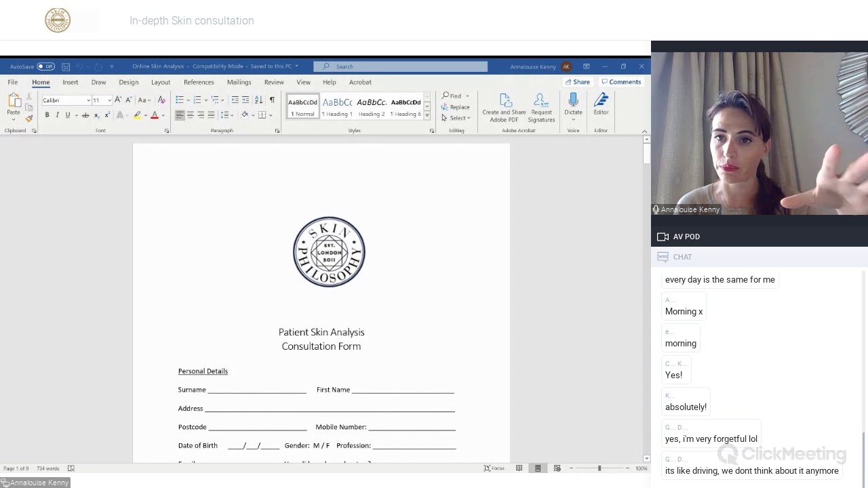868x488 pixels.
Task: Click the zoom slider handle
Action: [x=599, y=468]
